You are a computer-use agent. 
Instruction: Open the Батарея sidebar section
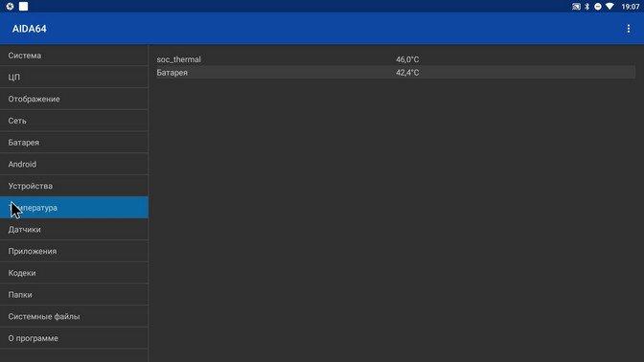(74, 143)
